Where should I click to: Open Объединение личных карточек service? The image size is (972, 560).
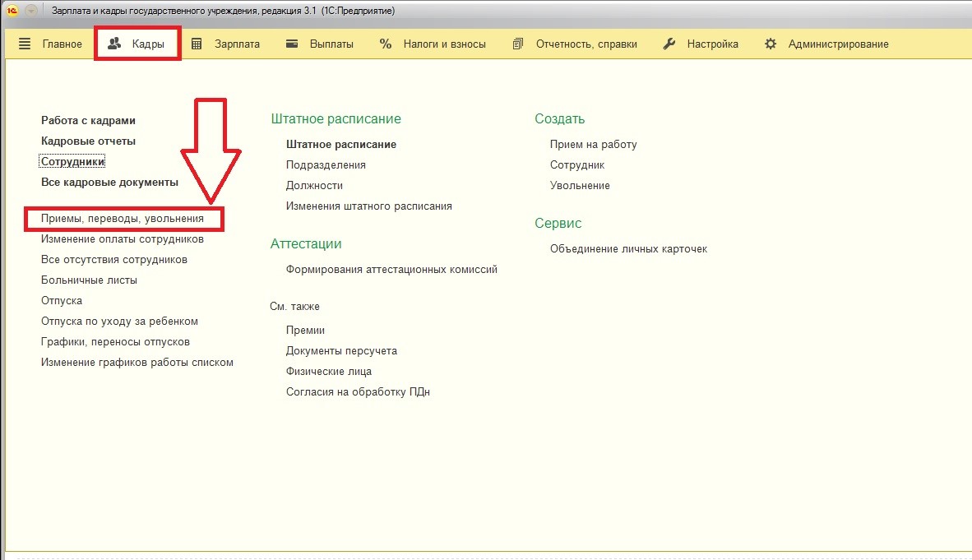(628, 248)
